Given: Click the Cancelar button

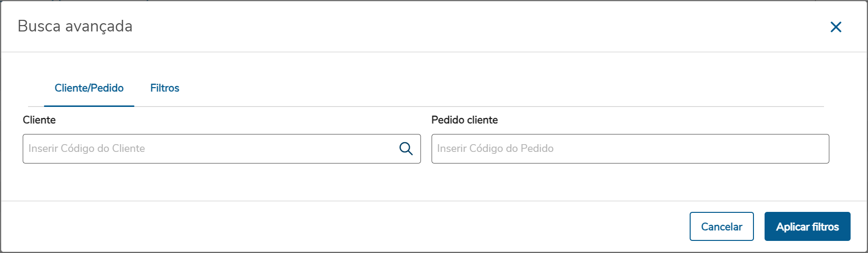Looking at the screenshot, I should [721, 226].
